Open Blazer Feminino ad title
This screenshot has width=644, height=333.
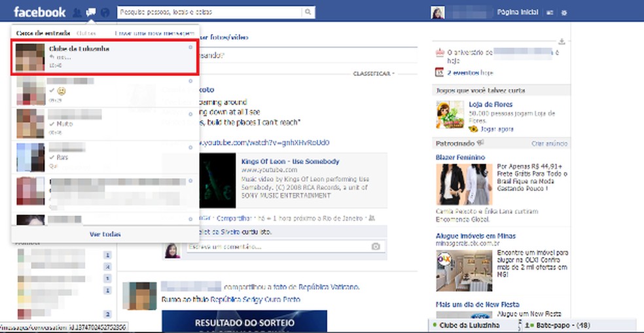pyautogui.click(x=460, y=157)
